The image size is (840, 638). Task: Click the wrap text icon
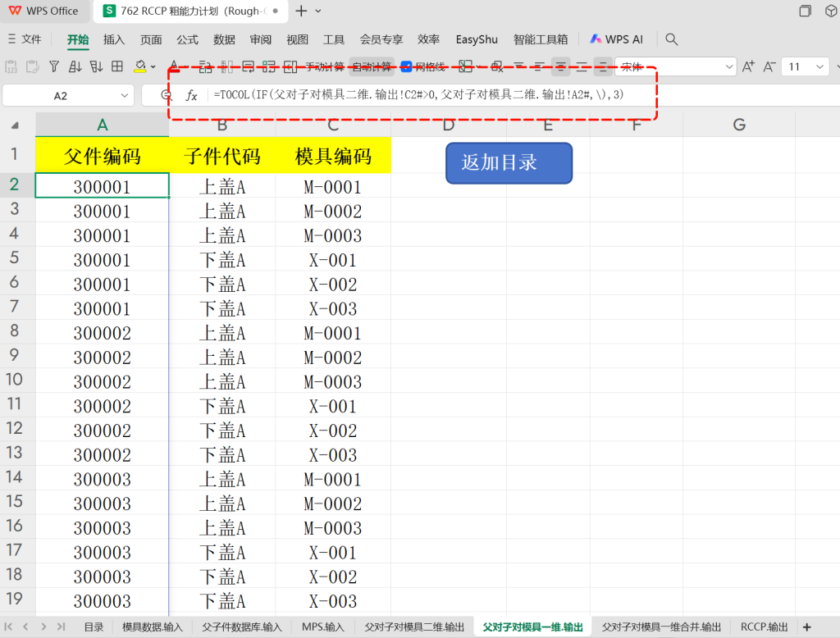point(248,66)
